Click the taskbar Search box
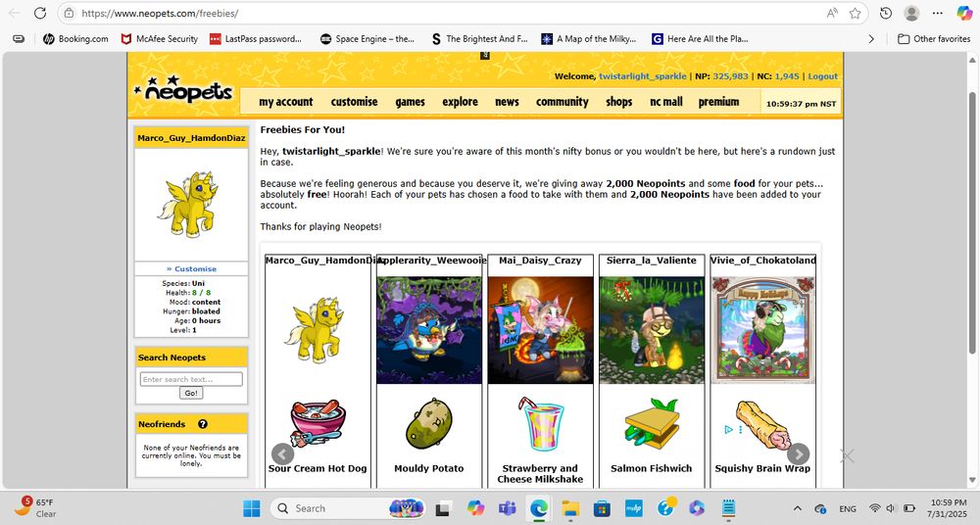 click(x=350, y=508)
